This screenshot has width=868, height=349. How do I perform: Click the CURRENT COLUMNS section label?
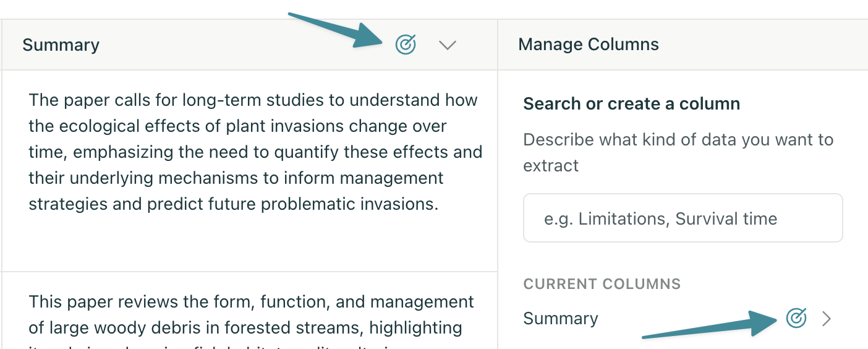tap(602, 284)
